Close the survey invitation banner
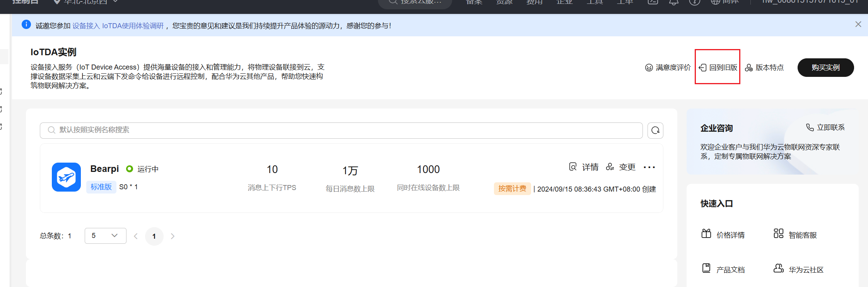The height and width of the screenshot is (287, 868). (858, 24)
